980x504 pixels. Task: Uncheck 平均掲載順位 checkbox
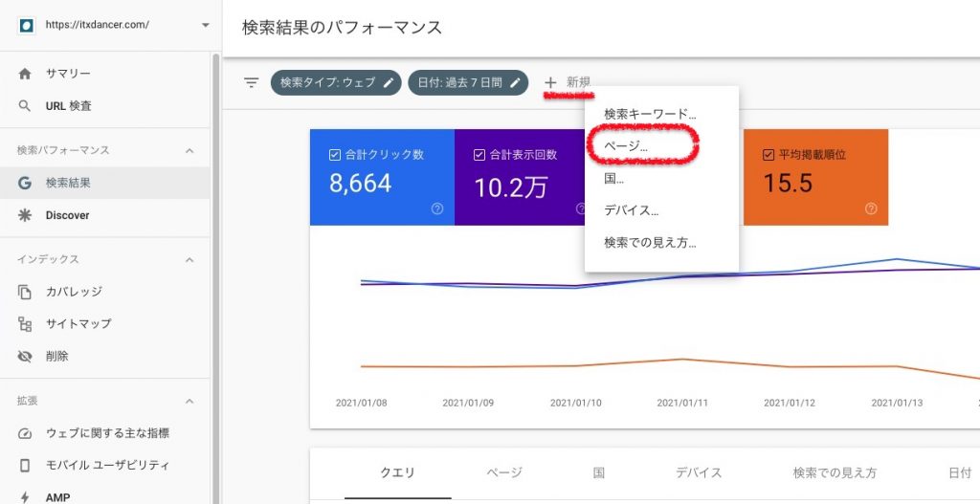768,155
